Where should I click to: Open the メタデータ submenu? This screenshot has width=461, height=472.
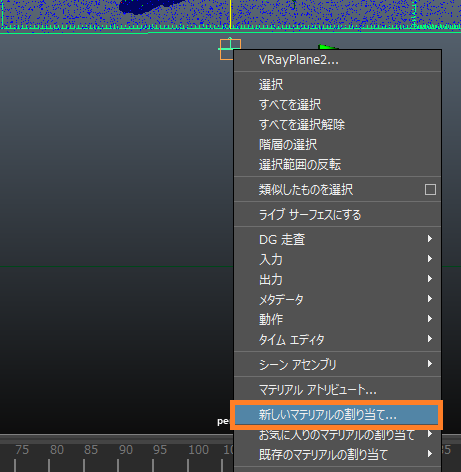337,299
